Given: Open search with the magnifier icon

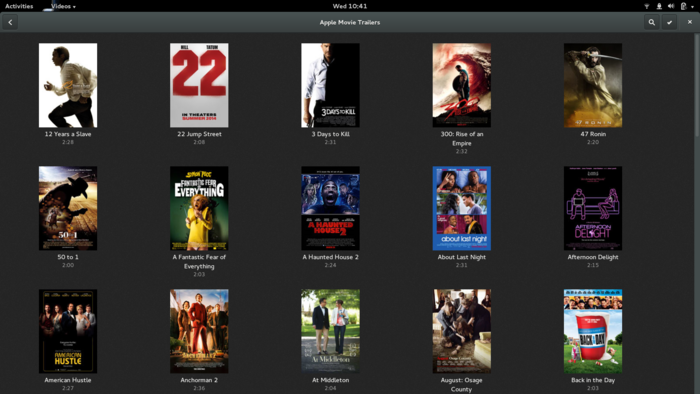Looking at the screenshot, I should 652,22.
